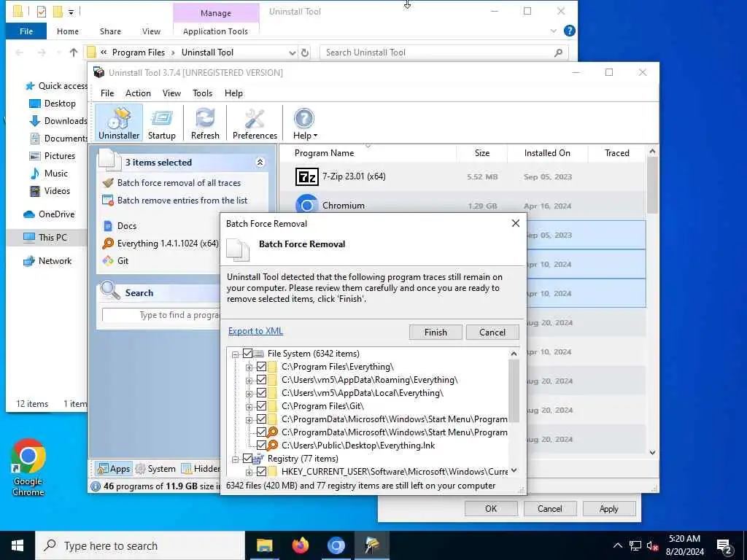The width and height of the screenshot is (747, 560).
Task: Click the muted volume tray icon
Action: pyautogui.click(x=652, y=545)
